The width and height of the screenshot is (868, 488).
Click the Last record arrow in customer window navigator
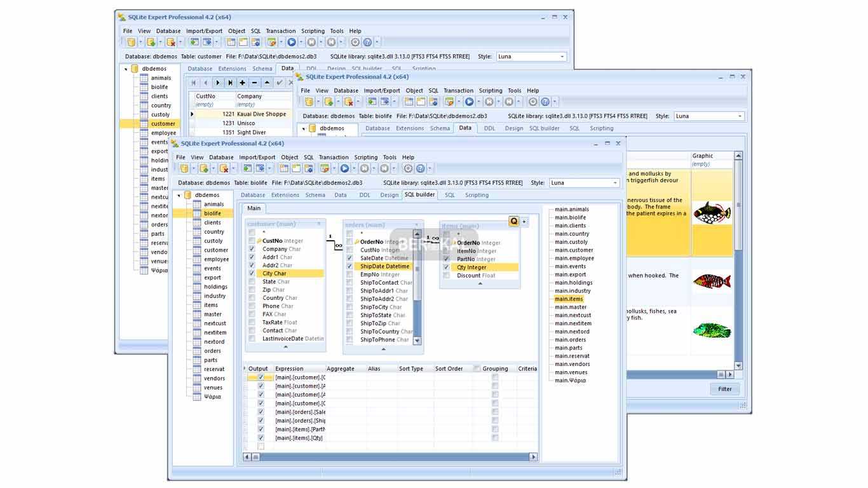click(230, 83)
